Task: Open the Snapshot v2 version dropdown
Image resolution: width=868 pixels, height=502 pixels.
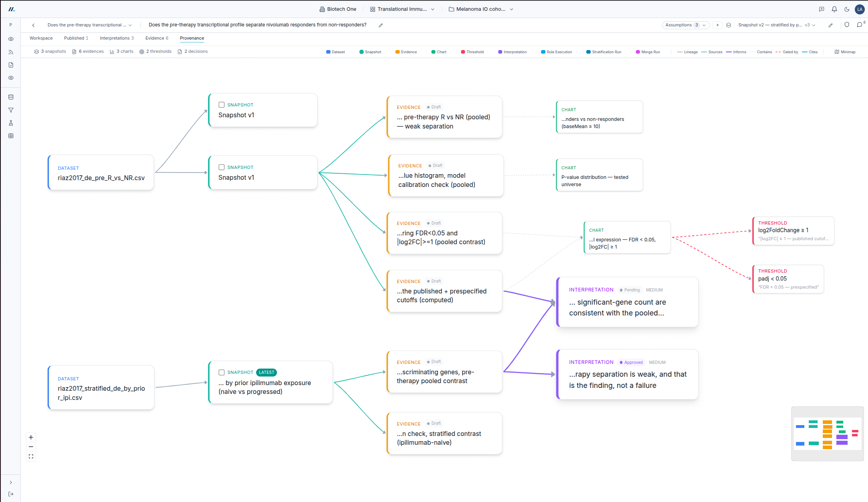Action: 777,25
